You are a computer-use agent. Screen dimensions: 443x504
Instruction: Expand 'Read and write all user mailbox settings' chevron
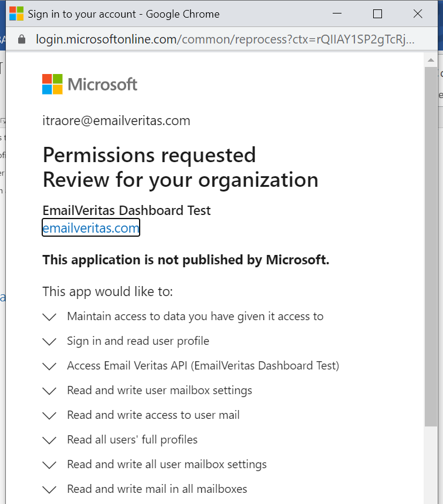(x=49, y=465)
